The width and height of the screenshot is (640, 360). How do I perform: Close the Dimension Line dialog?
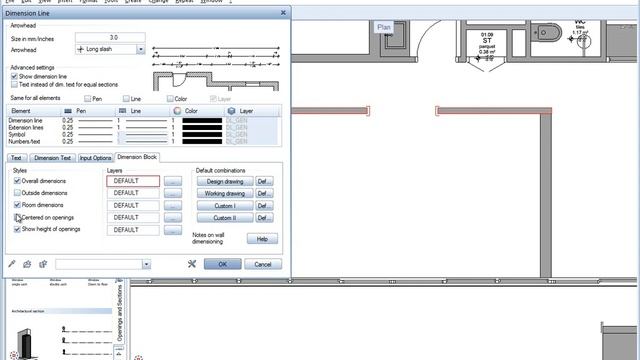[x=283, y=13]
